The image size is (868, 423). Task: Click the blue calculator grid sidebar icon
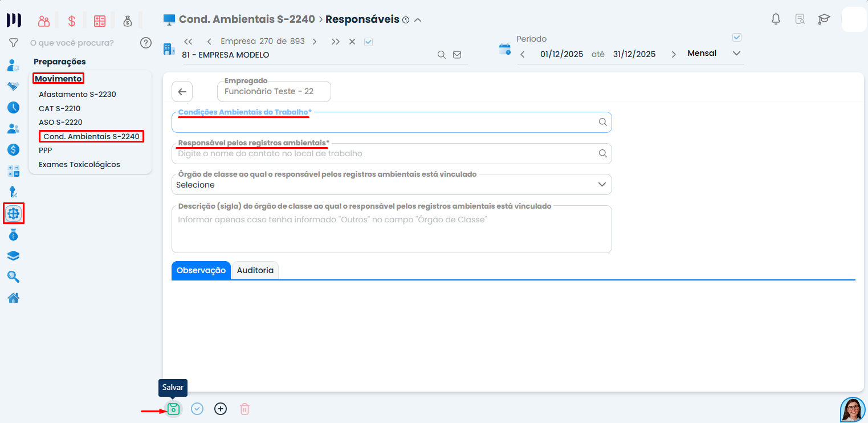(13, 170)
